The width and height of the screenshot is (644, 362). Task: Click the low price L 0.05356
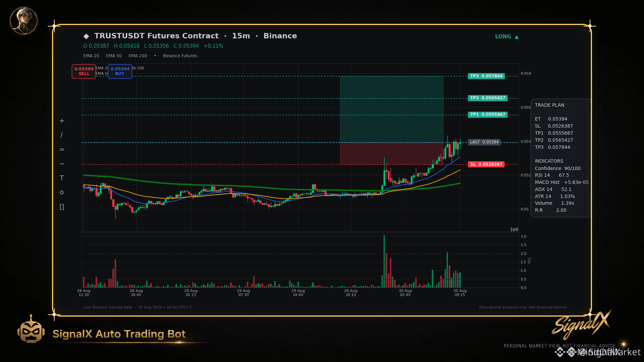pyautogui.click(x=156, y=46)
